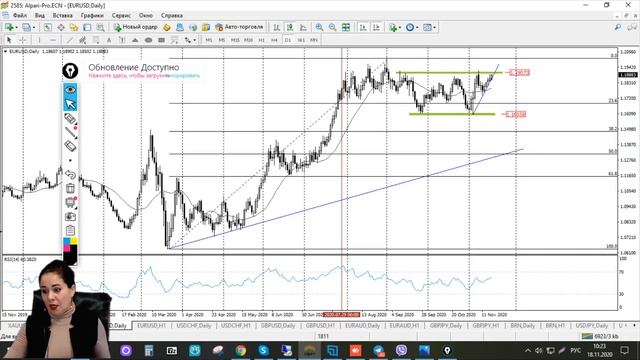This screenshot has width=640, height=360.
Task: Select the cursor pointer tool
Action: click(x=9, y=40)
